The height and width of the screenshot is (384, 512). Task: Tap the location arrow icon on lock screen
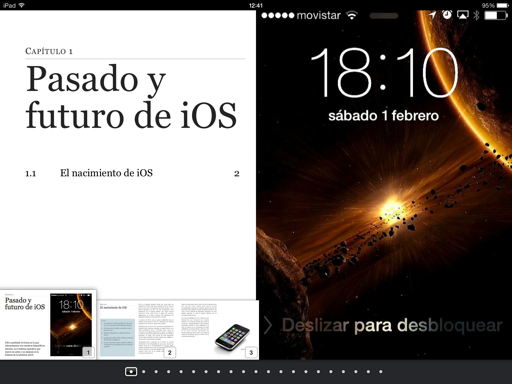click(x=432, y=15)
